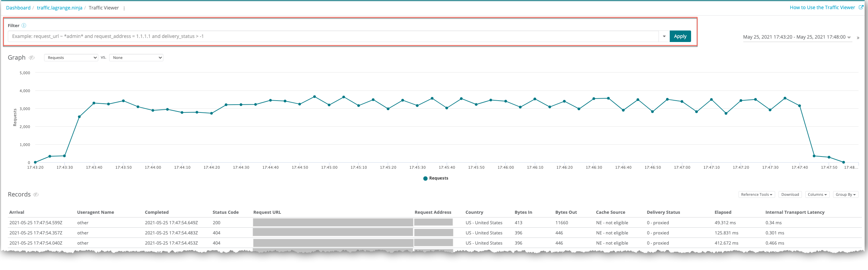Open How to Use the Traffic Viewer link

tap(822, 7)
